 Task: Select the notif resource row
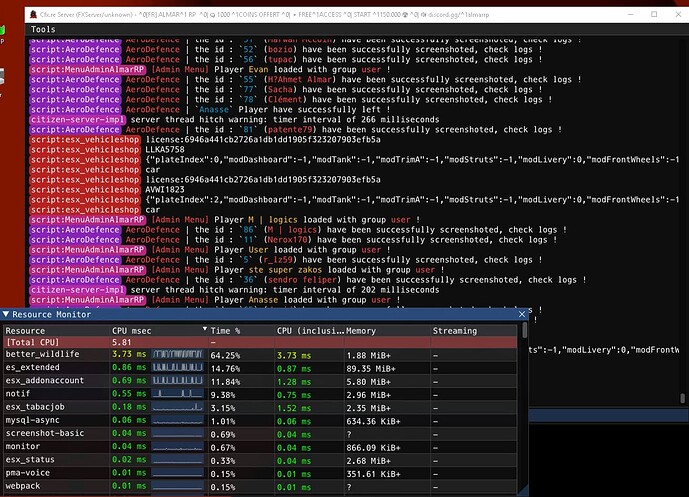point(261,394)
